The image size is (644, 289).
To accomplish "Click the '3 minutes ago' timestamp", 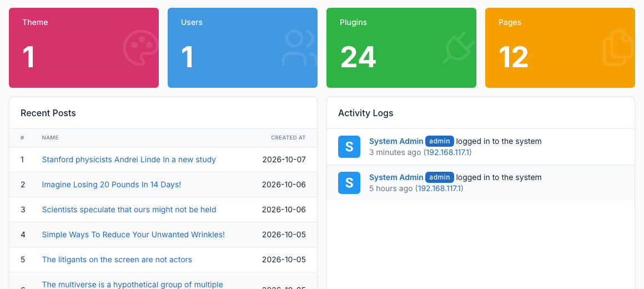I will click(395, 152).
